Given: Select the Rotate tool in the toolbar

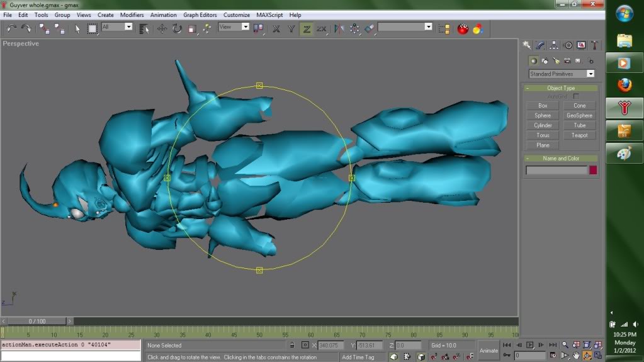Looking at the screenshot, I should [177, 28].
